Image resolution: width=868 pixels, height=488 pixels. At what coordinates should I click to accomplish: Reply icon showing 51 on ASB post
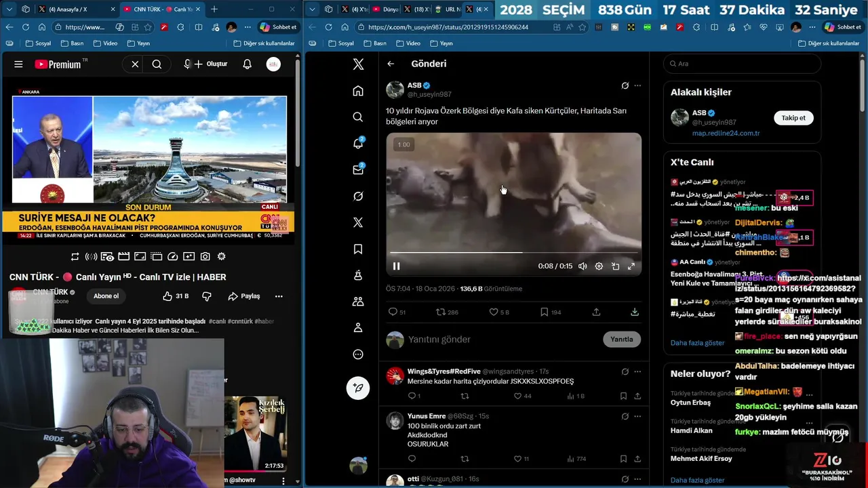point(397,312)
